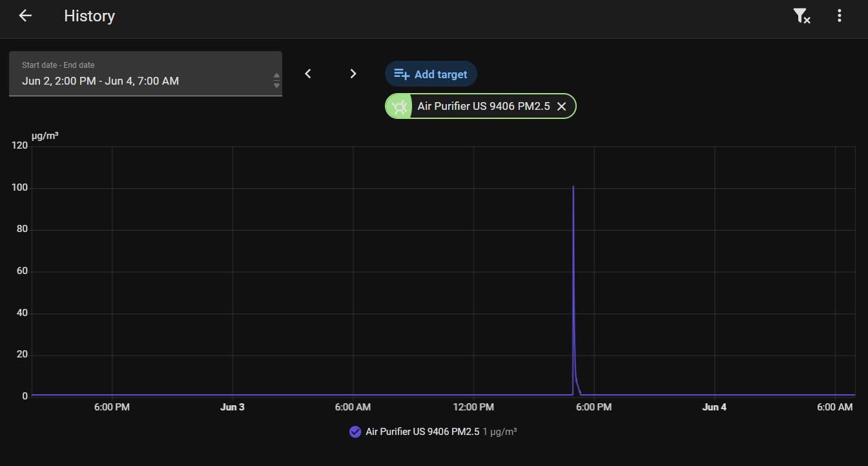Click the PM2.5 spike peak on the chart
This screenshot has height=466, width=868.
click(x=573, y=187)
